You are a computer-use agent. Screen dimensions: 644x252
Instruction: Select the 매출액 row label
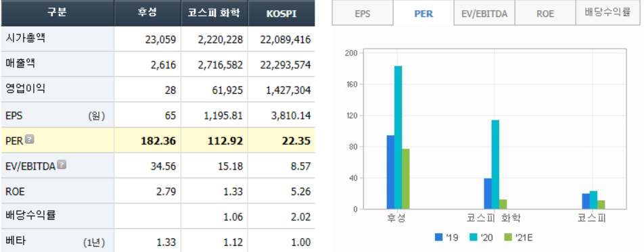tap(21, 64)
